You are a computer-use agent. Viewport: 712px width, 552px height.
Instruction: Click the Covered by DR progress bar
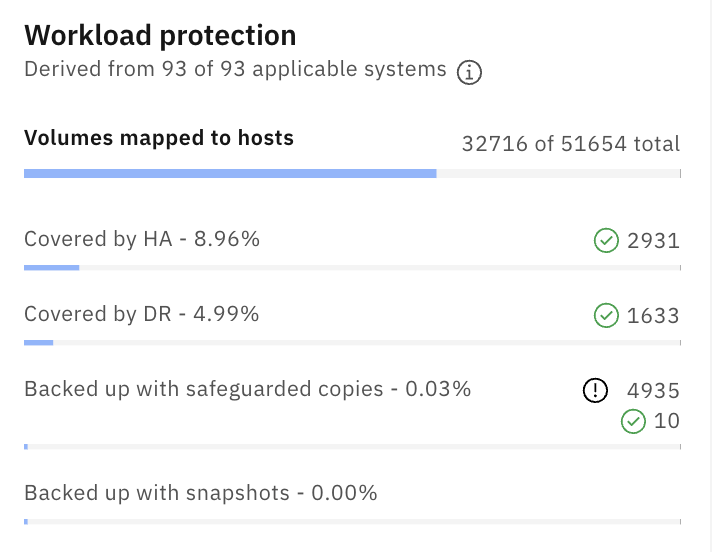point(352,343)
